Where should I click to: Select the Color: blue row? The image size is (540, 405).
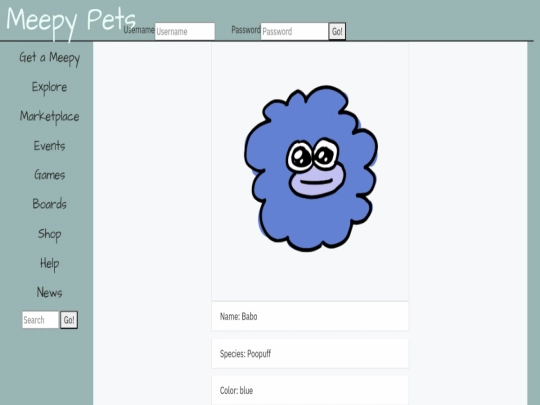tap(310, 391)
